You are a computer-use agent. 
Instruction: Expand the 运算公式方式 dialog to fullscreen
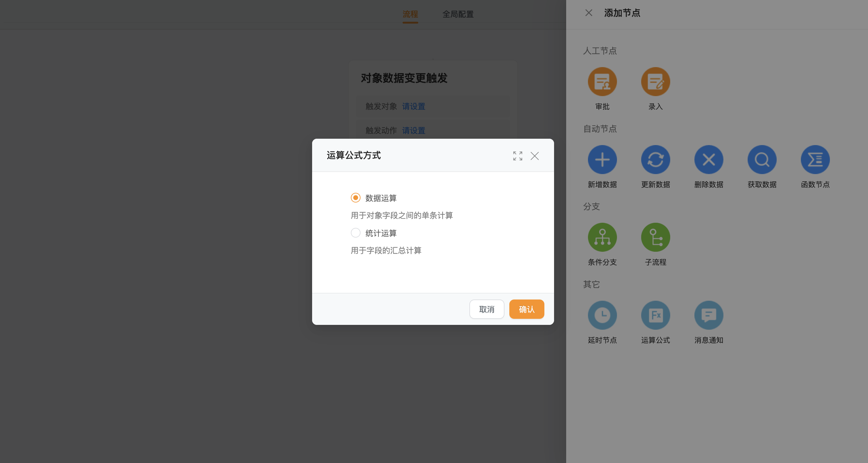point(517,156)
